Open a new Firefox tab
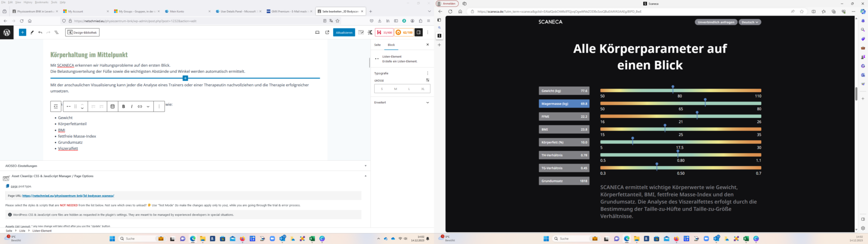 click(371, 11)
